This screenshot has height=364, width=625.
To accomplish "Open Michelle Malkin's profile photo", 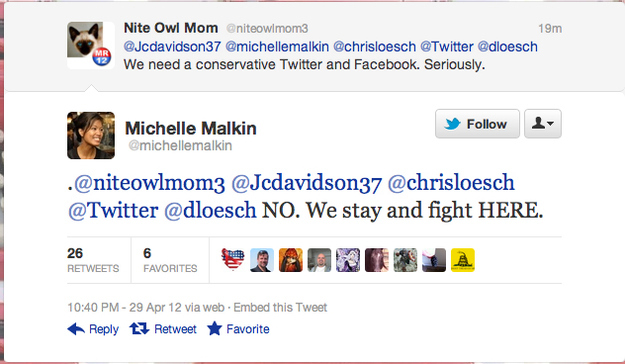I will point(91,136).
